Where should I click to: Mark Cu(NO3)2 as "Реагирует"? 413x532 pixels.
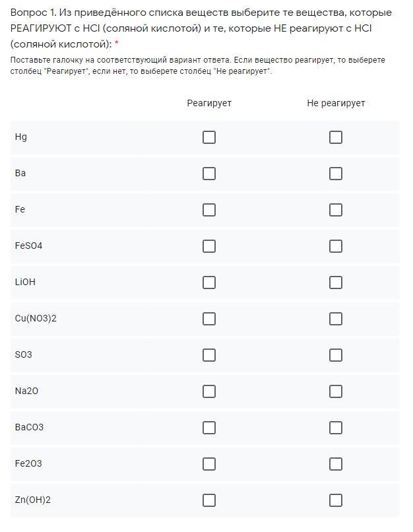(x=209, y=319)
